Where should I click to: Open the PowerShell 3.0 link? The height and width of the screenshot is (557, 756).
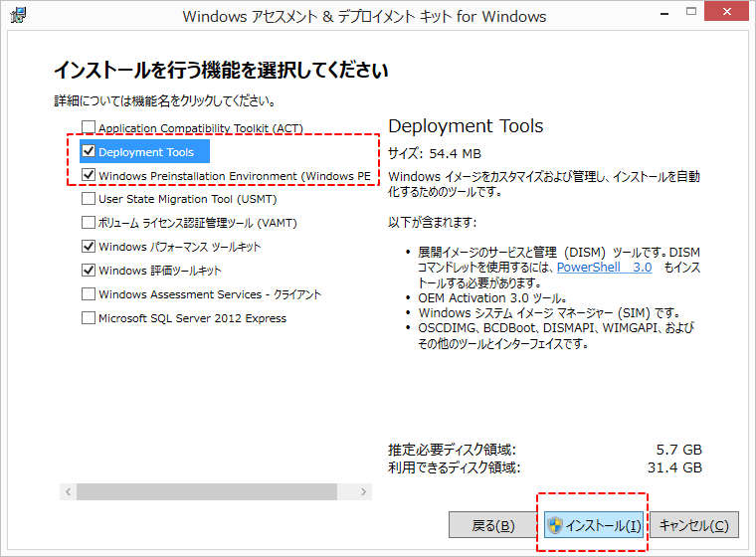[604, 268]
